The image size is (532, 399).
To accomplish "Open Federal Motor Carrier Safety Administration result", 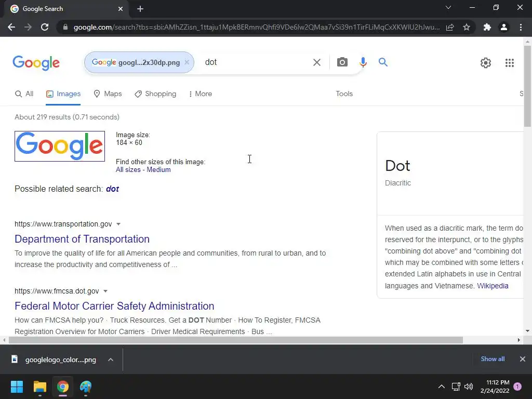I will [x=114, y=305].
